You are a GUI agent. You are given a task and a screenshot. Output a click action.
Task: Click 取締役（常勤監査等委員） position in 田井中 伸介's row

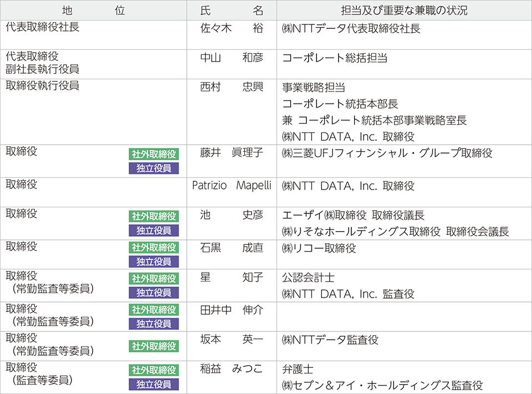pos(49,315)
